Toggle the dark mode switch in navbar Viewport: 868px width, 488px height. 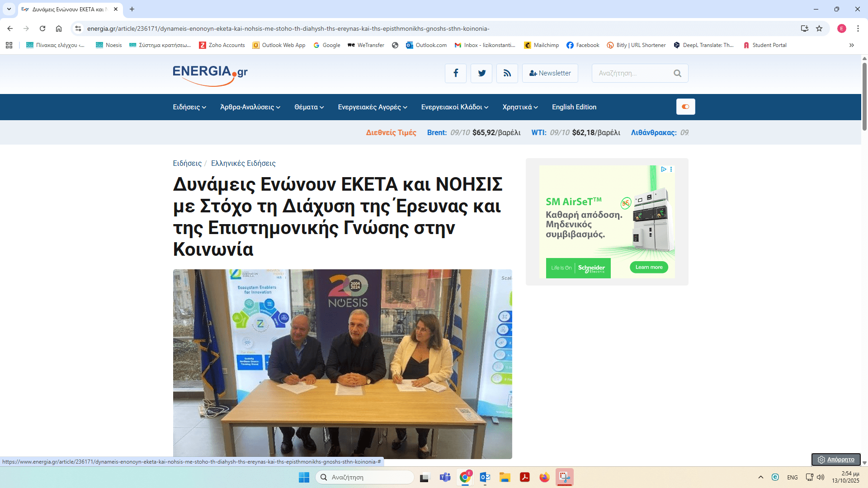(685, 107)
